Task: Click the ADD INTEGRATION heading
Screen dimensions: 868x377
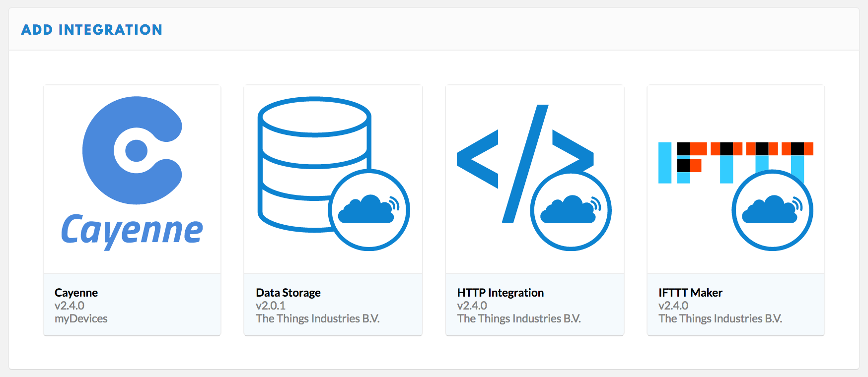Action: pyautogui.click(x=92, y=30)
